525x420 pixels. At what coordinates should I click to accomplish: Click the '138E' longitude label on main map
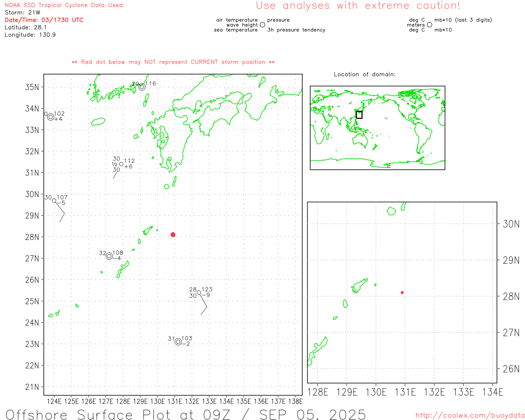[x=295, y=401]
